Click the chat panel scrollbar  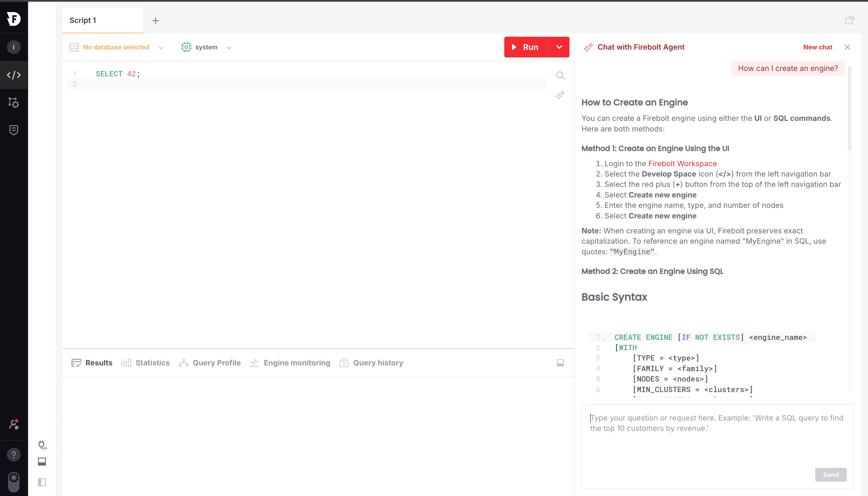point(850,108)
